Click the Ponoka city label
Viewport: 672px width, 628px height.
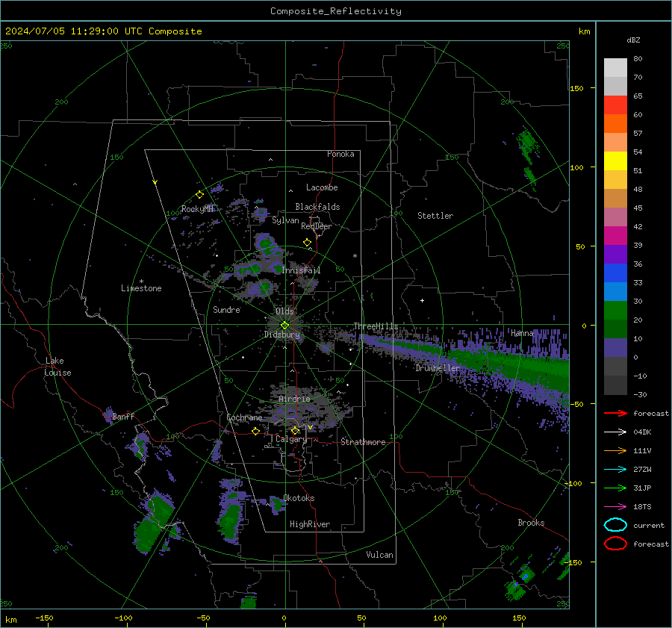pyautogui.click(x=340, y=154)
